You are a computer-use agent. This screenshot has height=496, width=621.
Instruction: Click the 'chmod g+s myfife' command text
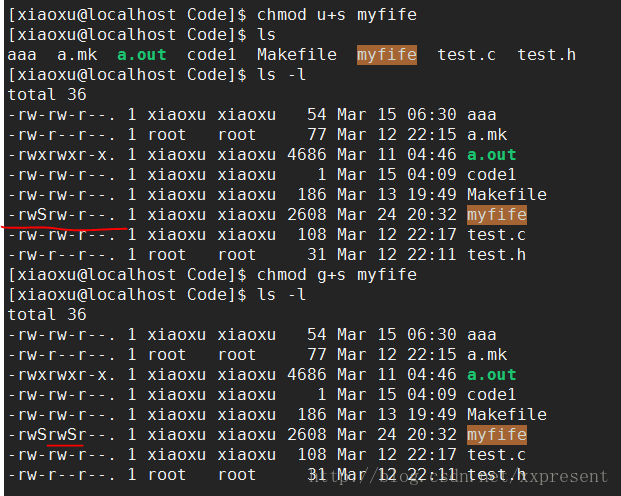pos(337,275)
